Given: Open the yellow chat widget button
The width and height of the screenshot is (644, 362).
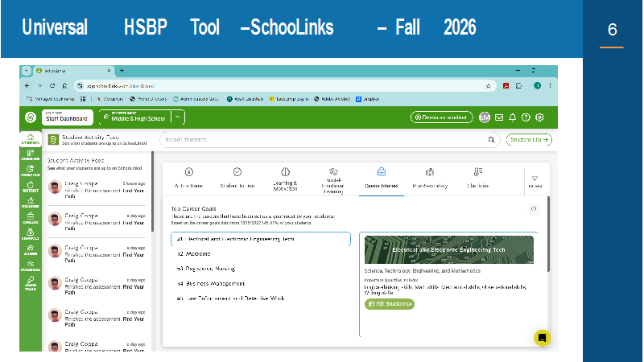Looking at the screenshot, I should [x=542, y=338].
